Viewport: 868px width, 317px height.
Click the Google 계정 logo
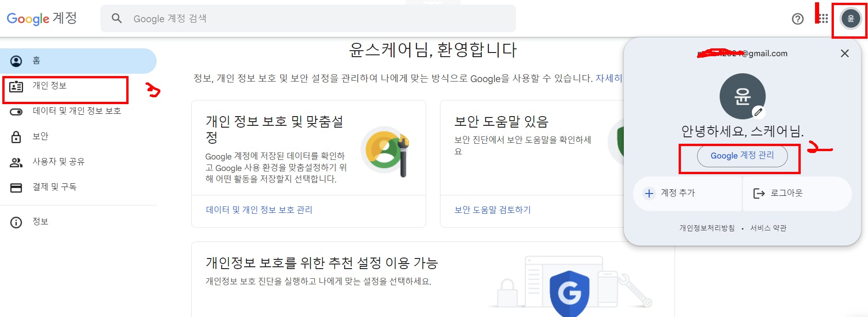click(42, 18)
